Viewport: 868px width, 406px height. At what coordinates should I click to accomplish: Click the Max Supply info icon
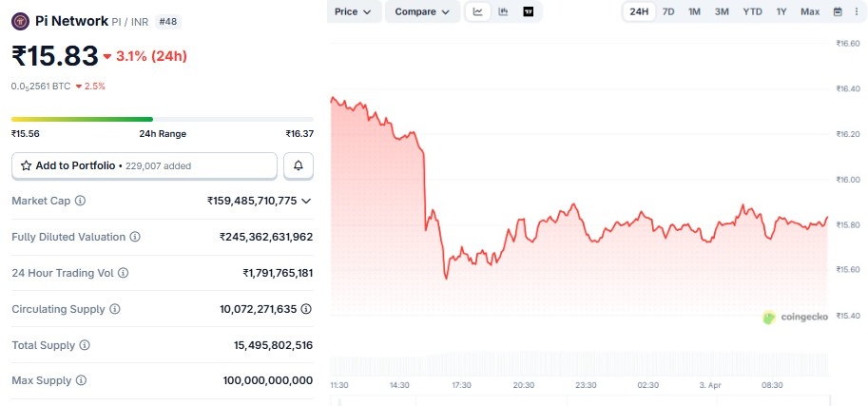(x=81, y=380)
